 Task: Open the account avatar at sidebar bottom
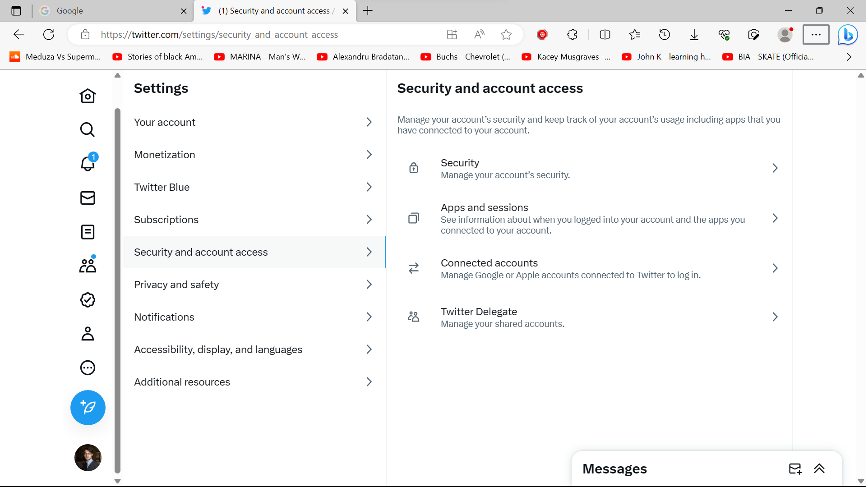(88, 458)
